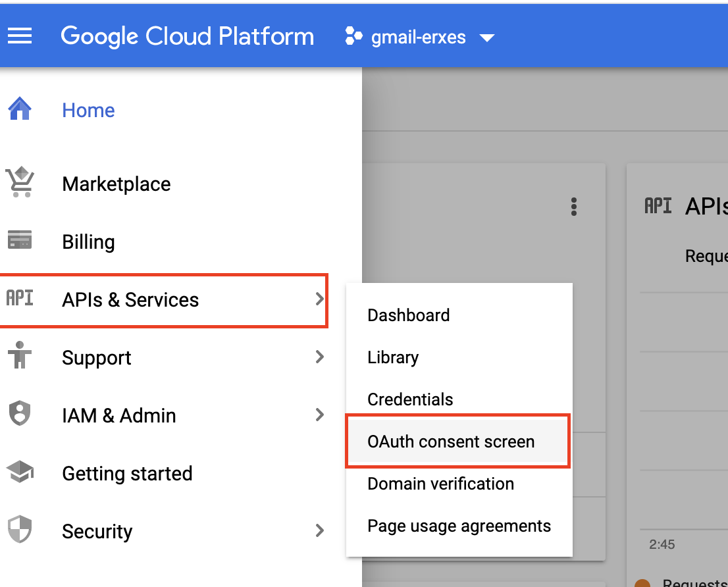
Task: Click the hamburger navigation menu icon
Action: 20,36
